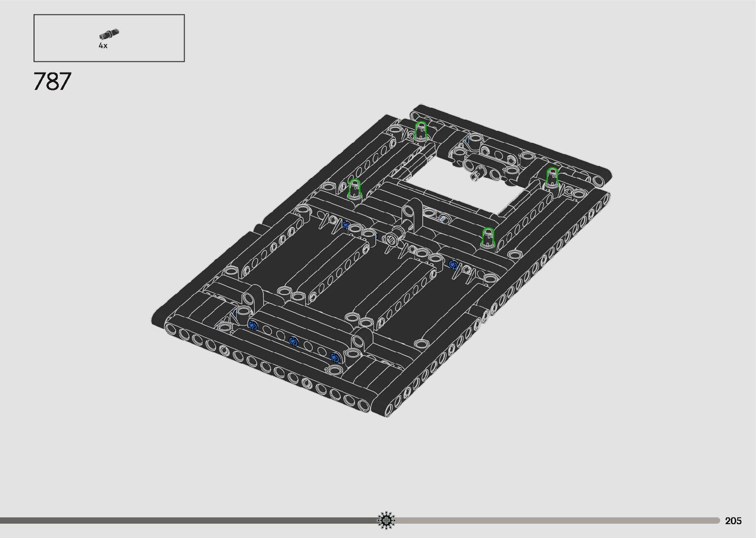
Task: Click the gear icon on the progress bar
Action: (x=386, y=520)
